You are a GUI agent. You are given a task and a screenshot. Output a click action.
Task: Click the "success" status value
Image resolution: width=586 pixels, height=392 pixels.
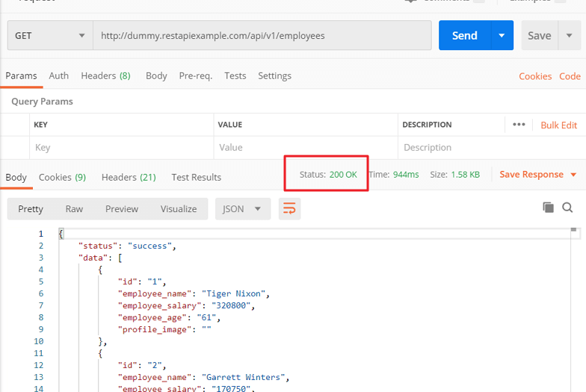[149, 246]
